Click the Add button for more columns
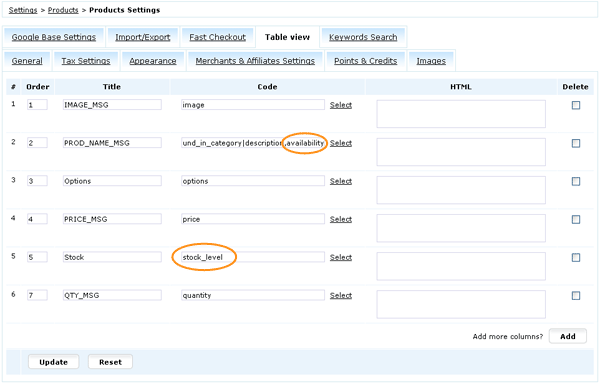This screenshot has width=600, height=384. click(568, 336)
